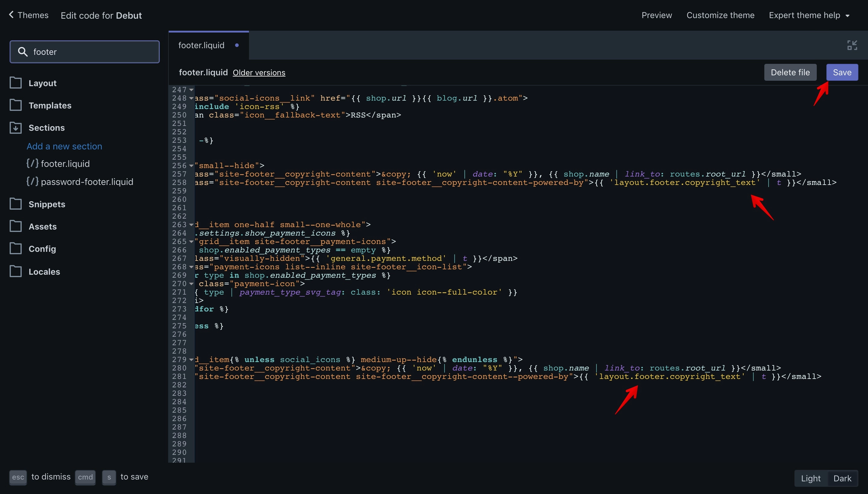This screenshot has width=868, height=494.
Task: Select the footer.liquid editor tab
Action: coord(209,45)
